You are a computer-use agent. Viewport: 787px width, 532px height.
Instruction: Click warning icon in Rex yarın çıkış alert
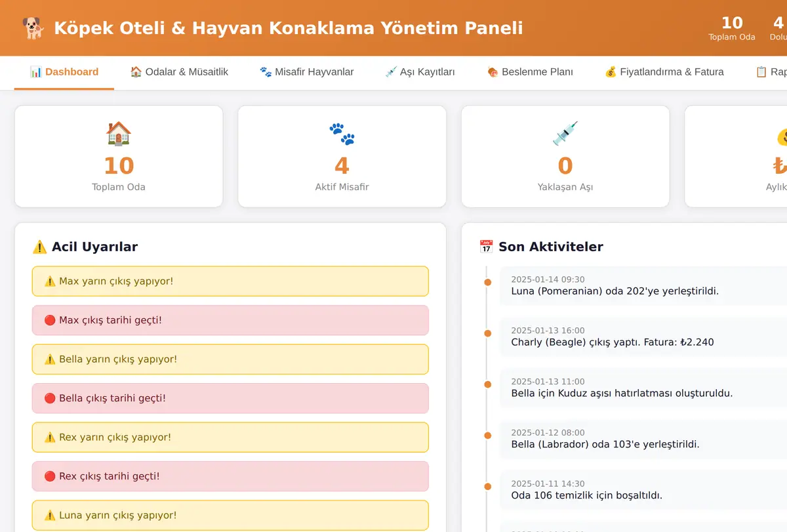click(x=50, y=438)
